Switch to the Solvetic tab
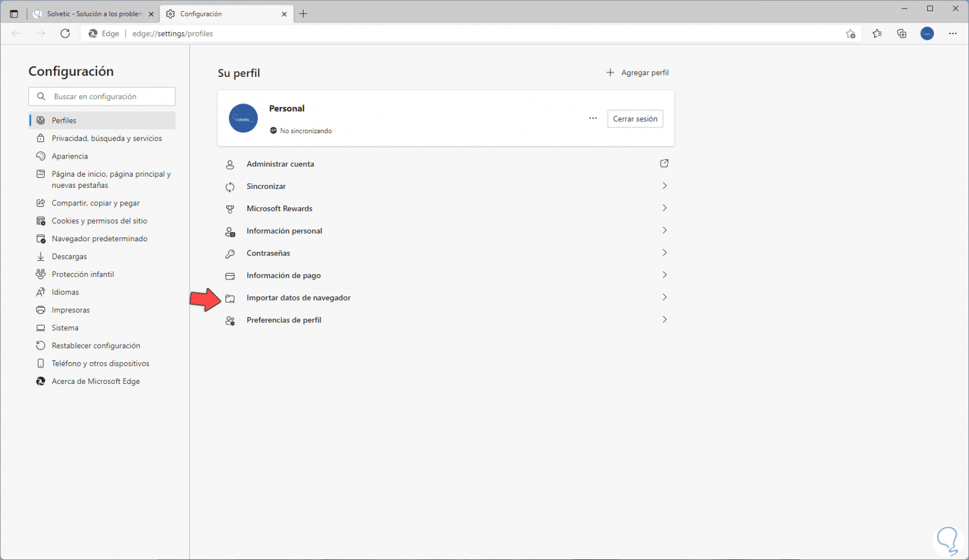 [93, 14]
